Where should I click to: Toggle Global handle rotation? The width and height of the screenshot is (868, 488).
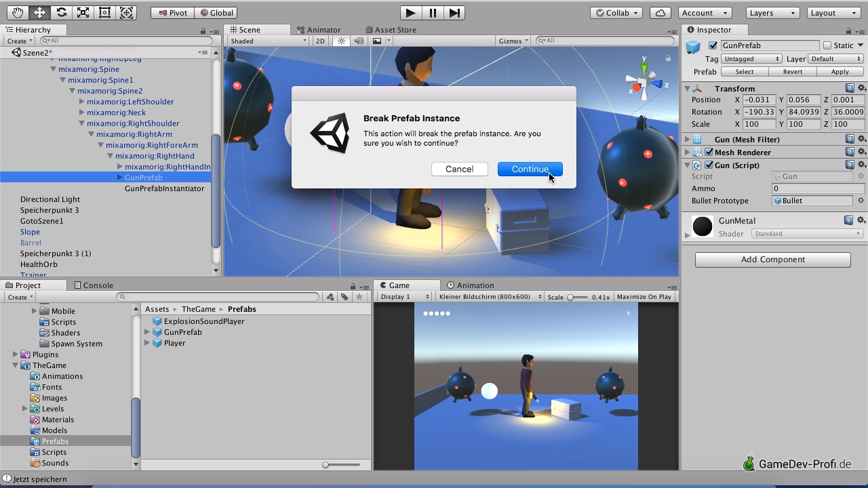tap(216, 12)
